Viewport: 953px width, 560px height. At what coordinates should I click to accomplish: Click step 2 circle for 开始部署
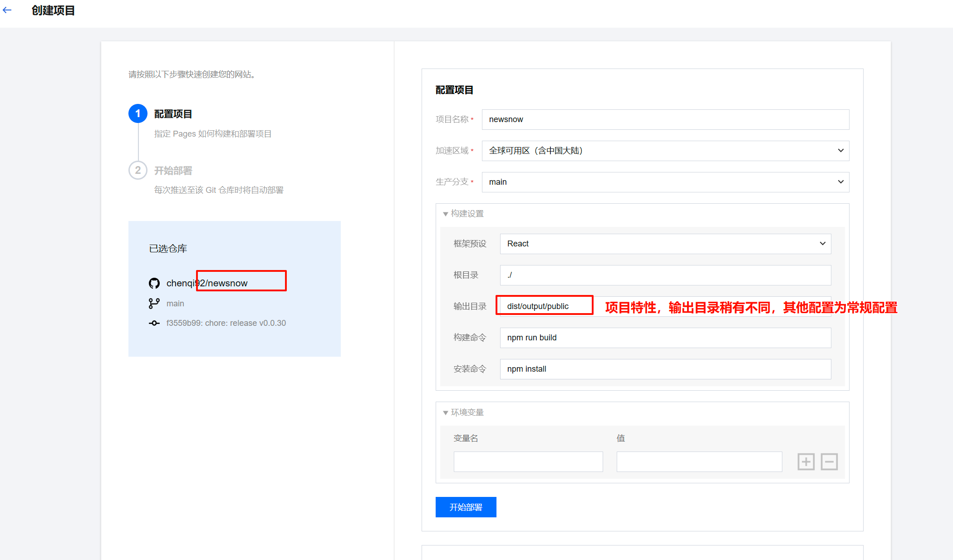click(x=138, y=170)
